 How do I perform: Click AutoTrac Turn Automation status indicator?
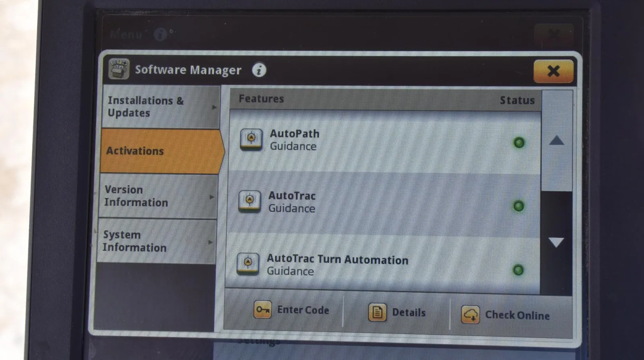tap(518, 270)
